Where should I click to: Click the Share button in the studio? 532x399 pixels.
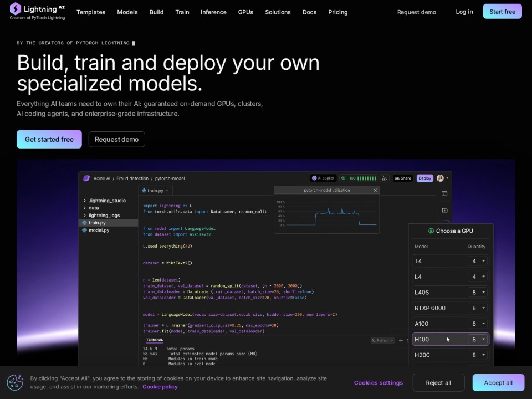(403, 178)
